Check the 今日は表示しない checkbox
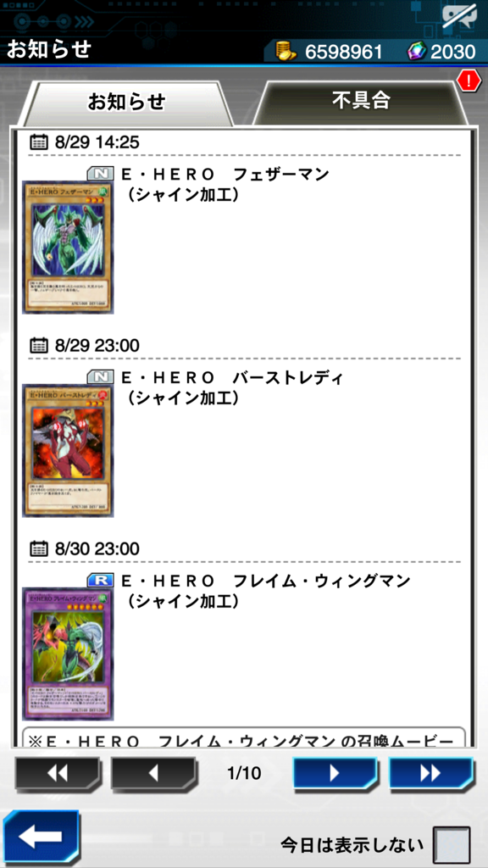This screenshot has height=868, width=488. point(452,845)
